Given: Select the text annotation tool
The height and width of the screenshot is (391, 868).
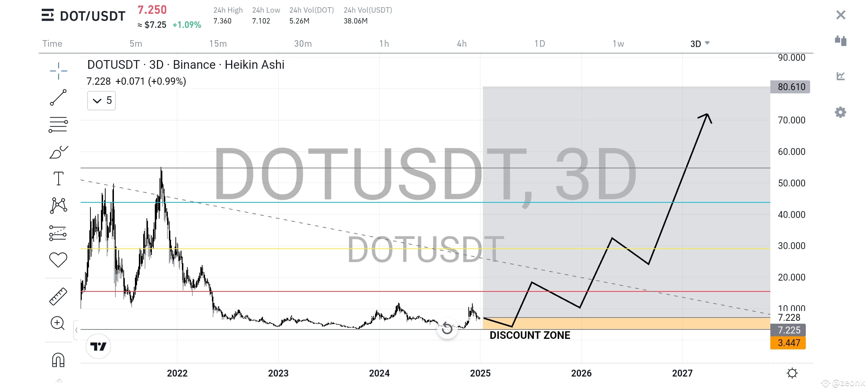Looking at the screenshot, I should point(58,178).
